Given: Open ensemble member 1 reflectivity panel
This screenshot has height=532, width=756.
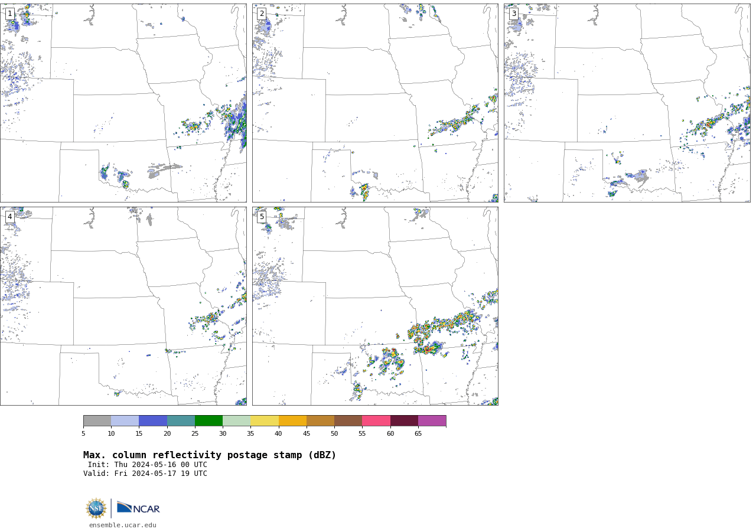Looking at the screenshot, I should [x=123, y=103].
